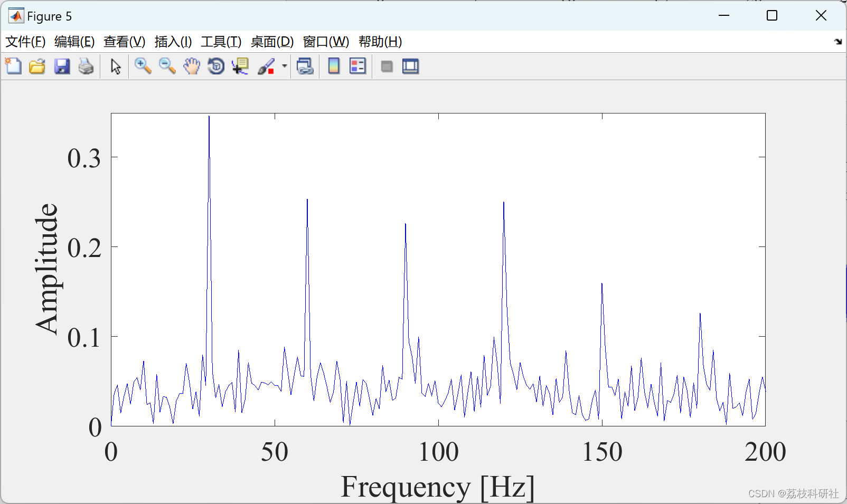Open the 工具(T) menu

click(221, 42)
